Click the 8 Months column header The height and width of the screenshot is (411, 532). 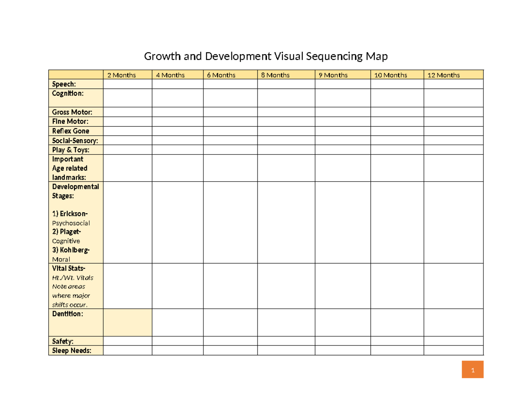pos(275,75)
